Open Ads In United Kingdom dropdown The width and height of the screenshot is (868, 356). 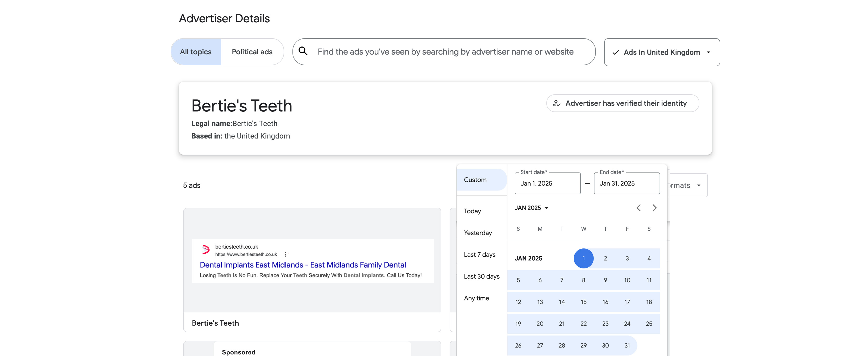click(662, 52)
